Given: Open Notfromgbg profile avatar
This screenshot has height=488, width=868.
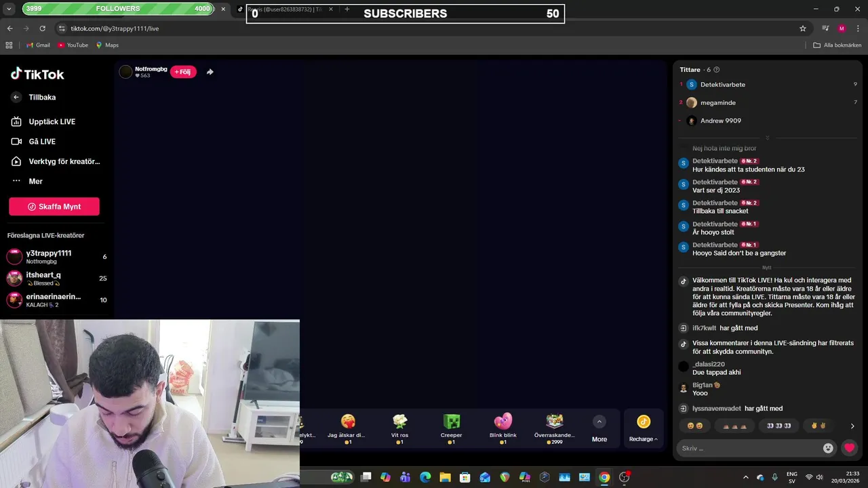Looking at the screenshot, I should (125, 72).
